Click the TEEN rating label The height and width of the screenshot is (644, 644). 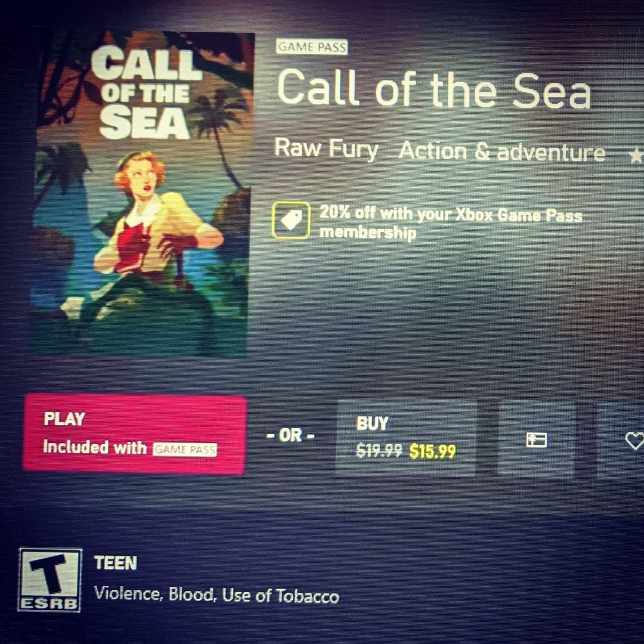(116, 563)
